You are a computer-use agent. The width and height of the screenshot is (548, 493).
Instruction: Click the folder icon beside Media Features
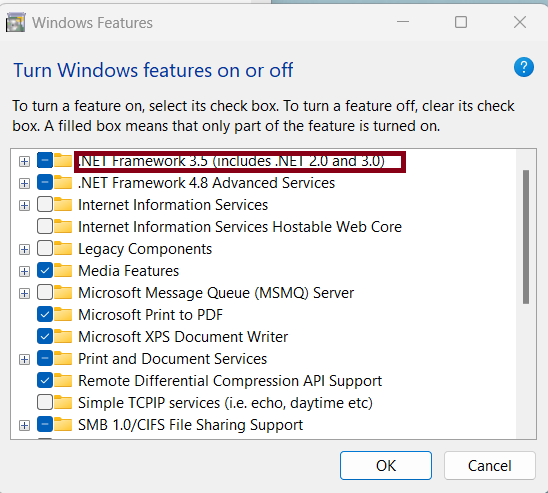[x=63, y=270]
